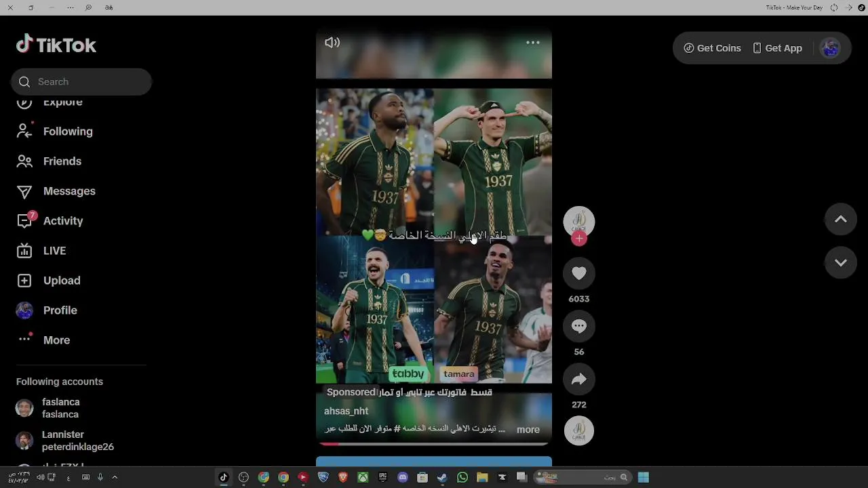The height and width of the screenshot is (488, 868).
Task: Open the Following feed
Action: 68,131
